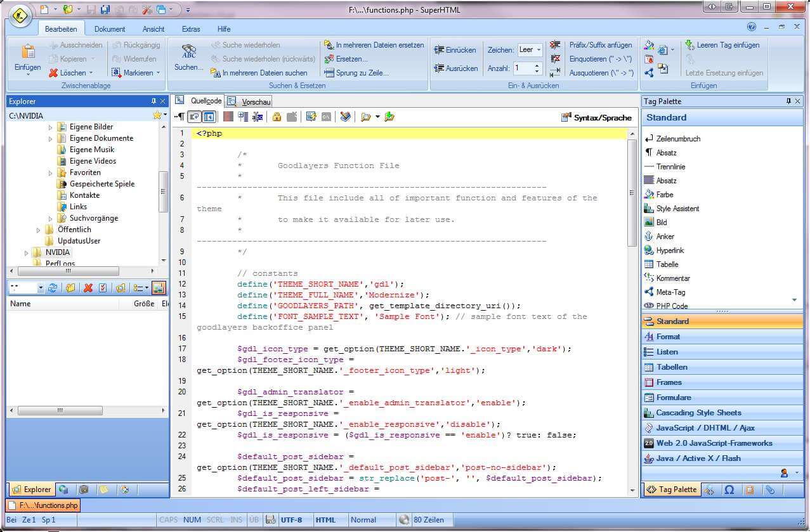This screenshot has width=810, height=532.
Task: Delete selection using the red X icon
Action: (88, 287)
